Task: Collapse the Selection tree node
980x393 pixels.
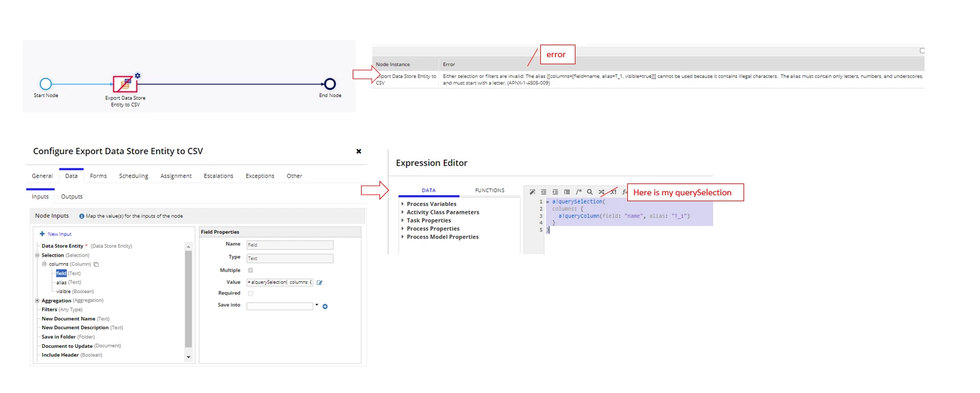Action: [37, 255]
